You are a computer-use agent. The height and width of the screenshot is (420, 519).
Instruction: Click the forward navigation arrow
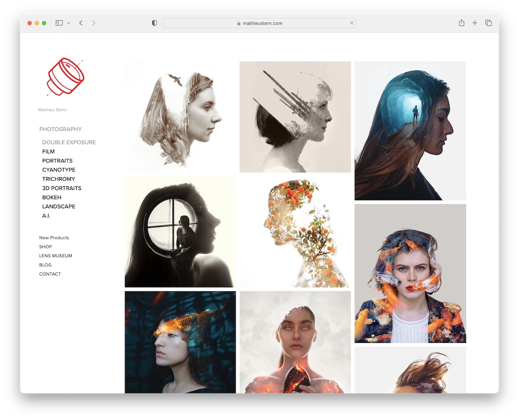click(x=93, y=23)
